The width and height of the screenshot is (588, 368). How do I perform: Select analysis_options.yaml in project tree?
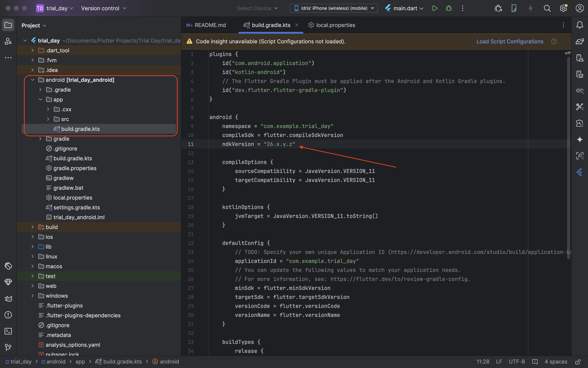point(73,345)
